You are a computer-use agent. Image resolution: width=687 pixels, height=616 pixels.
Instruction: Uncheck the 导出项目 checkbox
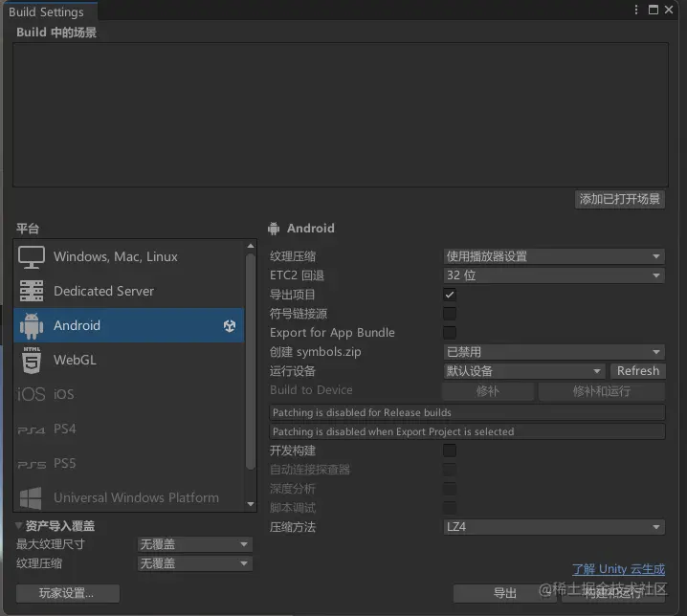point(450,295)
